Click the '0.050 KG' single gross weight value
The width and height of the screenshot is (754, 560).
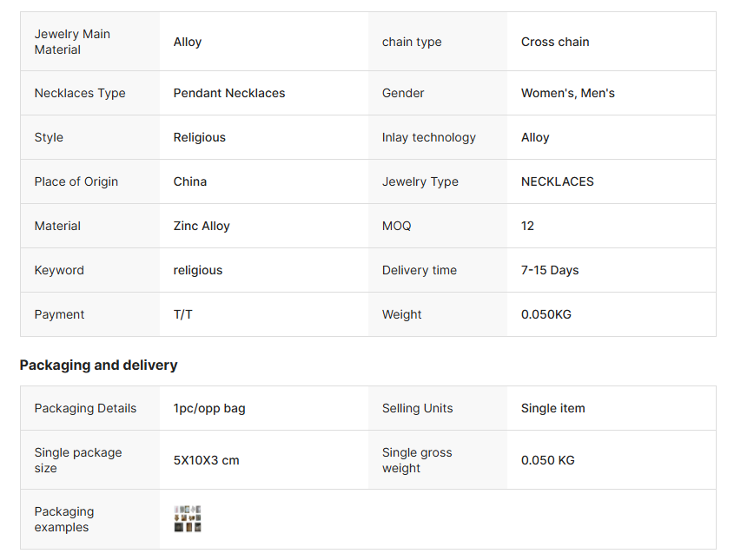point(548,460)
